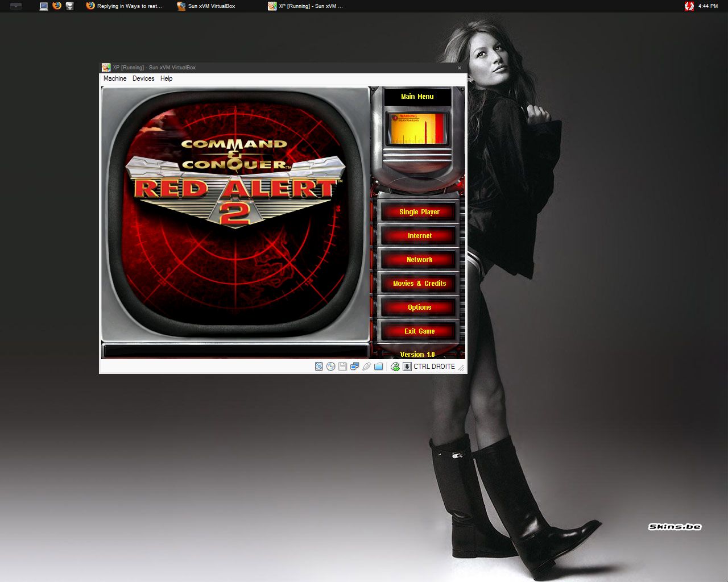Click the 'Main Menu' title display
The image size is (728, 582).
(417, 97)
